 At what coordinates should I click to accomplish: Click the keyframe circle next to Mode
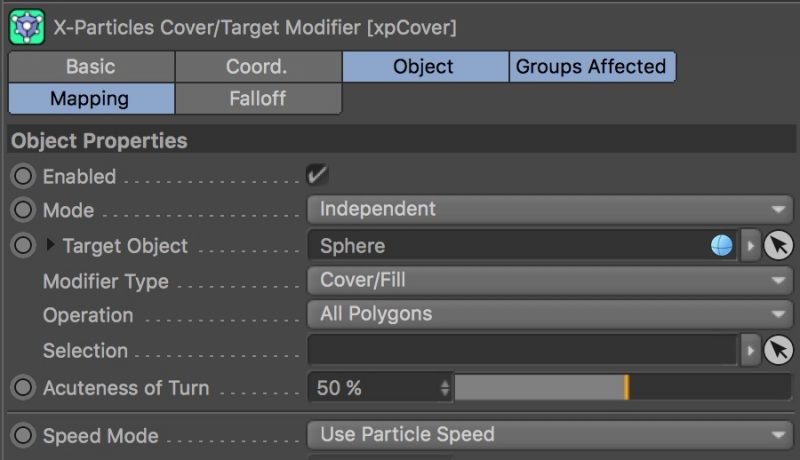pyautogui.click(x=23, y=210)
